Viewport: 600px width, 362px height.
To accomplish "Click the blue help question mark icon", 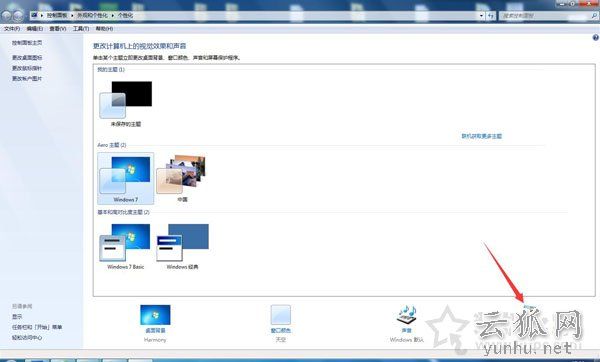I will click(x=595, y=38).
